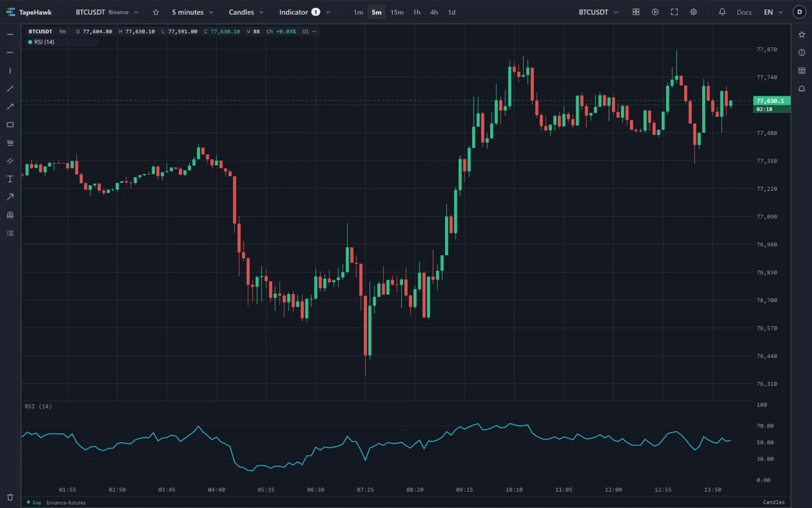This screenshot has height=508, width=812.
Task: Switch to the 1m timeframe
Action: click(x=358, y=12)
